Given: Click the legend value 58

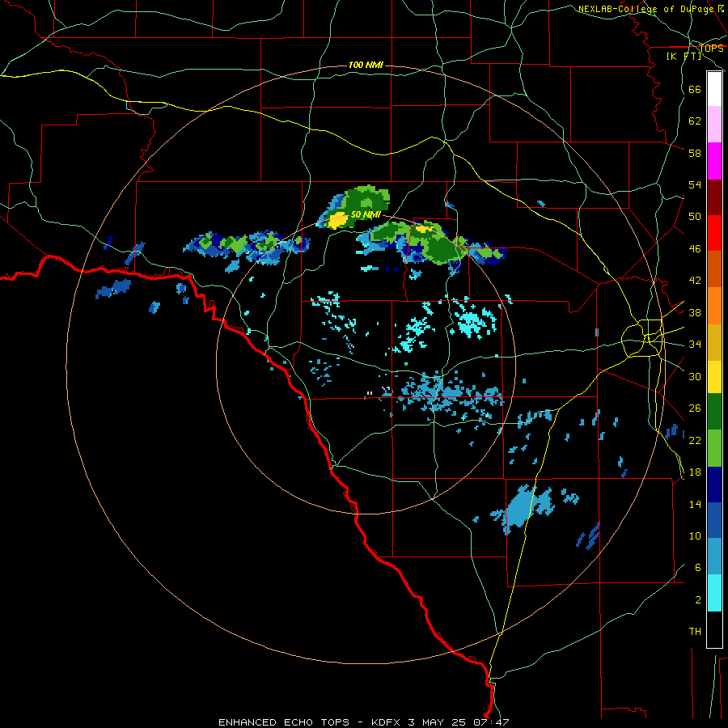Looking at the screenshot, I should (695, 153).
